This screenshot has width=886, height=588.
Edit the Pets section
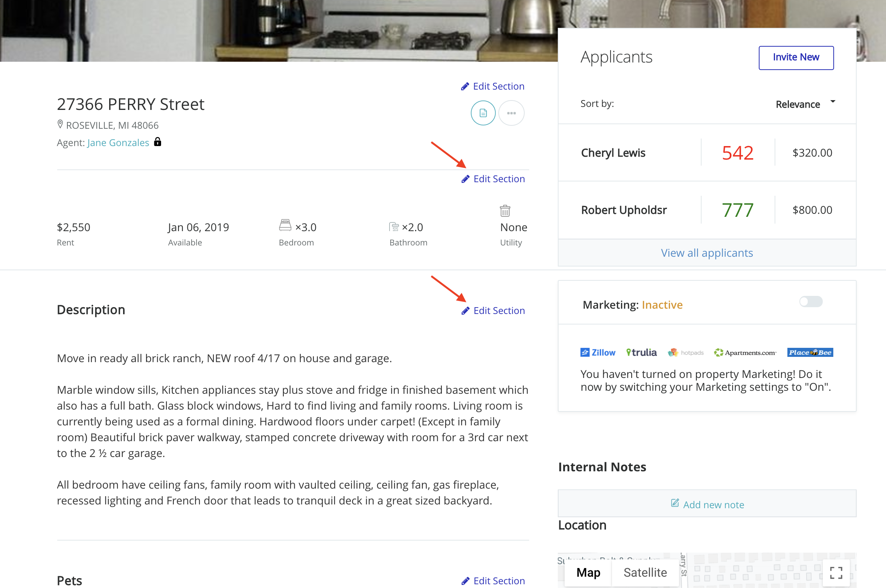click(493, 581)
